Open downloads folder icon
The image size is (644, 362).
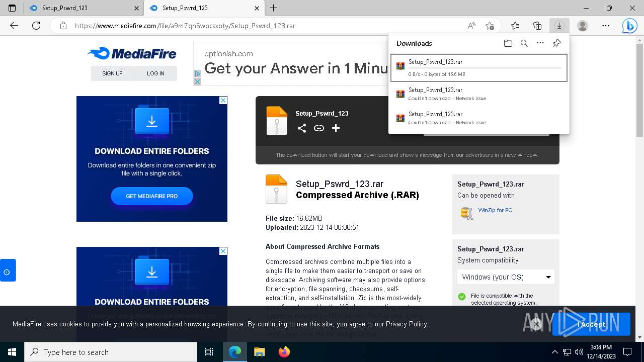point(508,43)
